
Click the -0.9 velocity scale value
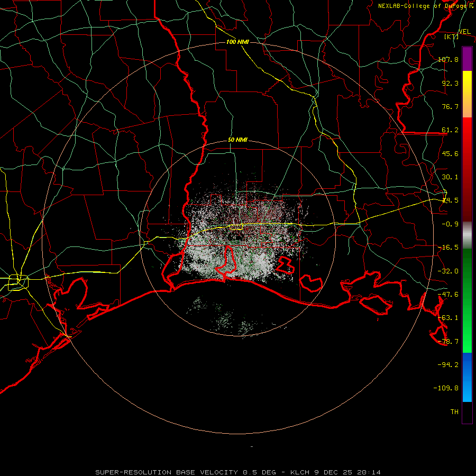(x=450, y=224)
